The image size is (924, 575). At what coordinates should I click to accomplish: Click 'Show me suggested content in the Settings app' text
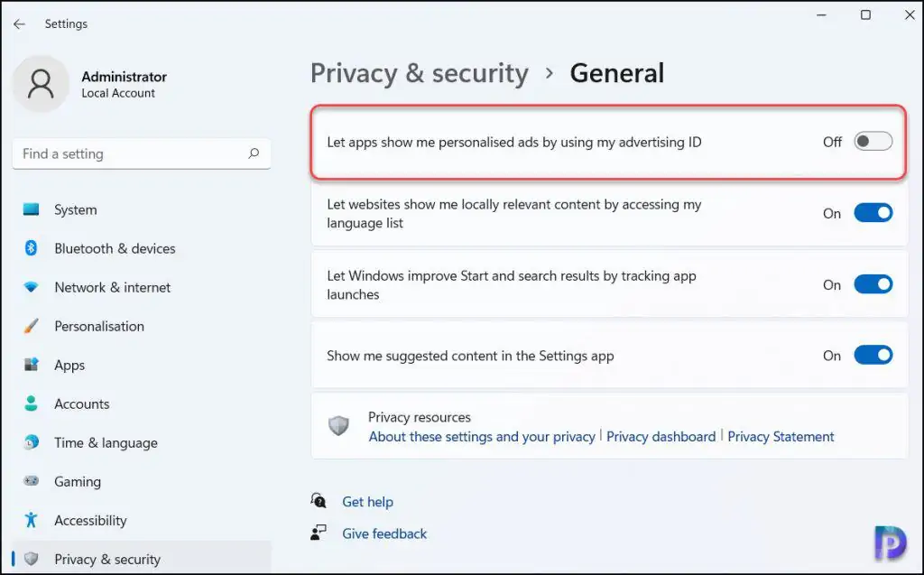click(470, 356)
